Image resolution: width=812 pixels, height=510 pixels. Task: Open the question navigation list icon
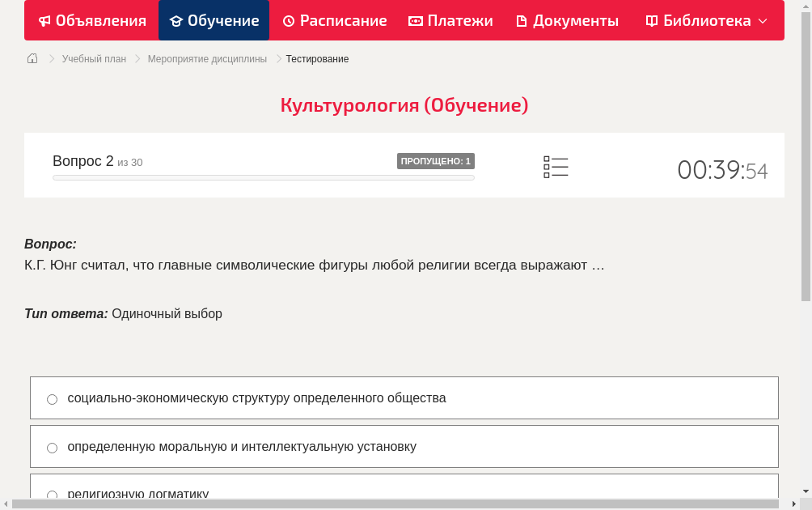556,166
